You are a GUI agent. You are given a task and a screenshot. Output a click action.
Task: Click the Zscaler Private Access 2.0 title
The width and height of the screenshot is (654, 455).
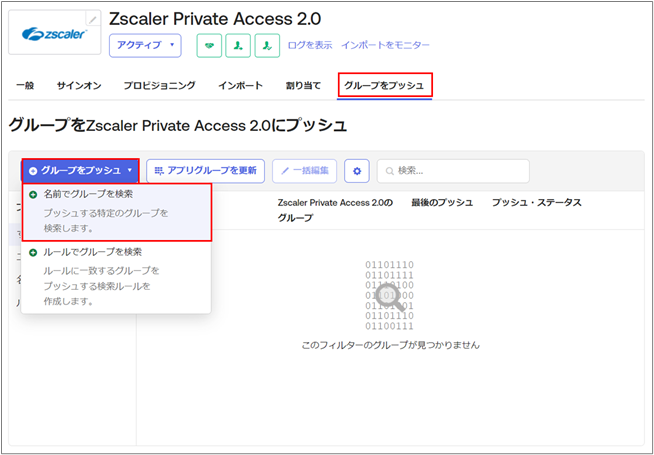pyautogui.click(x=215, y=19)
